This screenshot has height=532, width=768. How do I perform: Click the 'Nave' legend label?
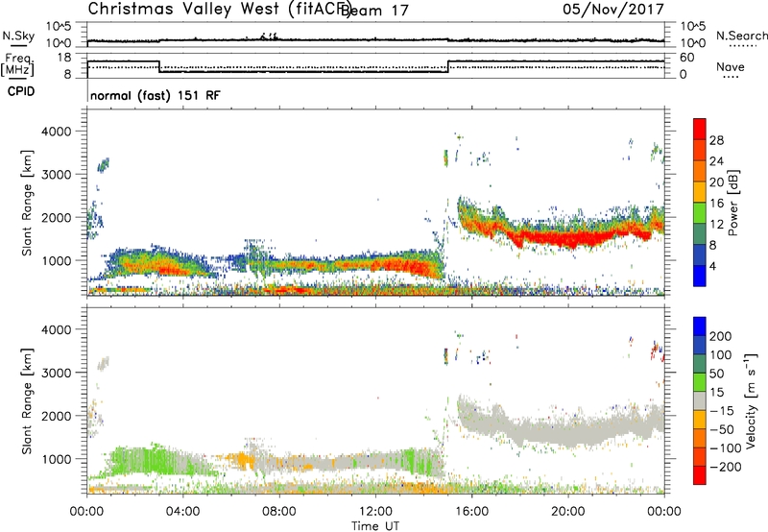tap(730, 66)
